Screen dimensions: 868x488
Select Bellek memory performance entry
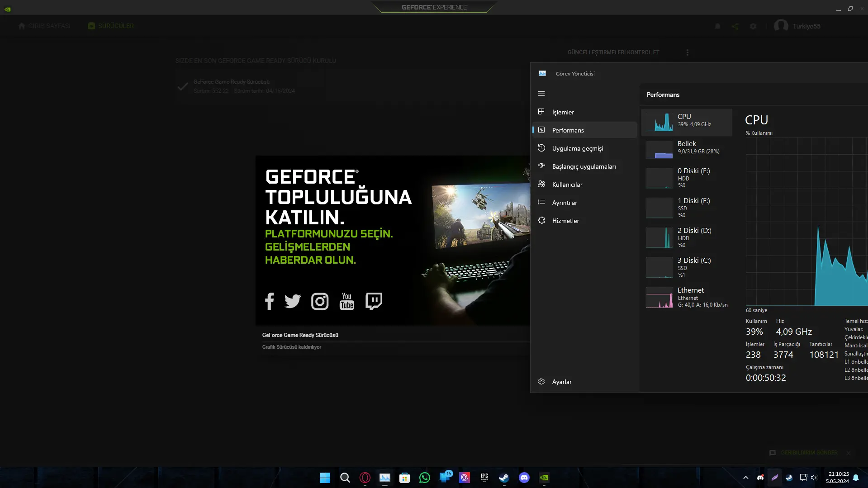click(687, 149)
